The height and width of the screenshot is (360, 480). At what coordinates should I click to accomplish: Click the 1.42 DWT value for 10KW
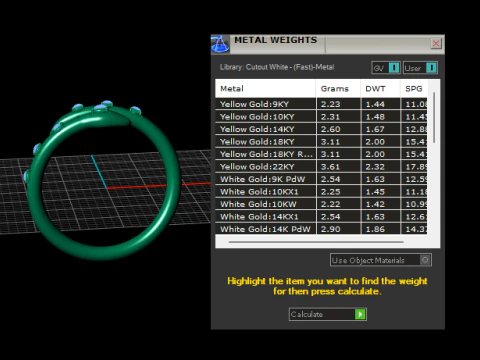(375, 204)
